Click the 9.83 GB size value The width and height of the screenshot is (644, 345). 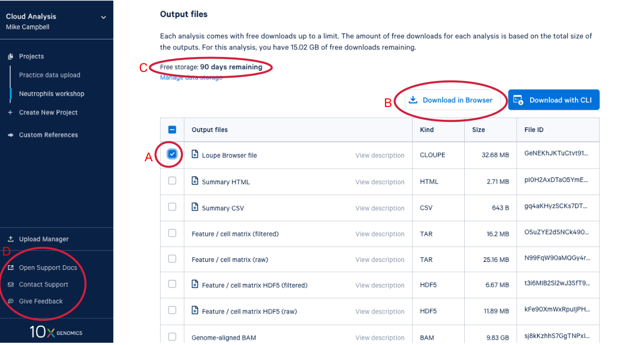point(497,338)
